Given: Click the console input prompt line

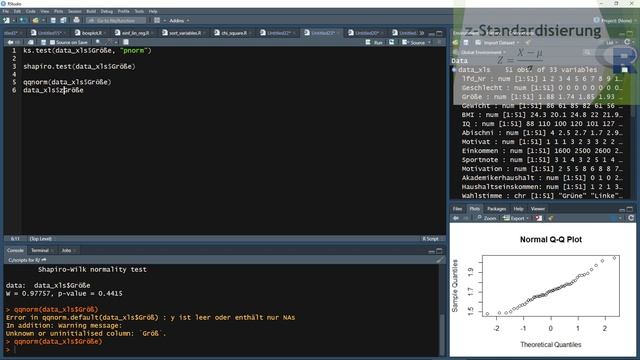Looking at the screenshot, I should [x=220, y=349].
